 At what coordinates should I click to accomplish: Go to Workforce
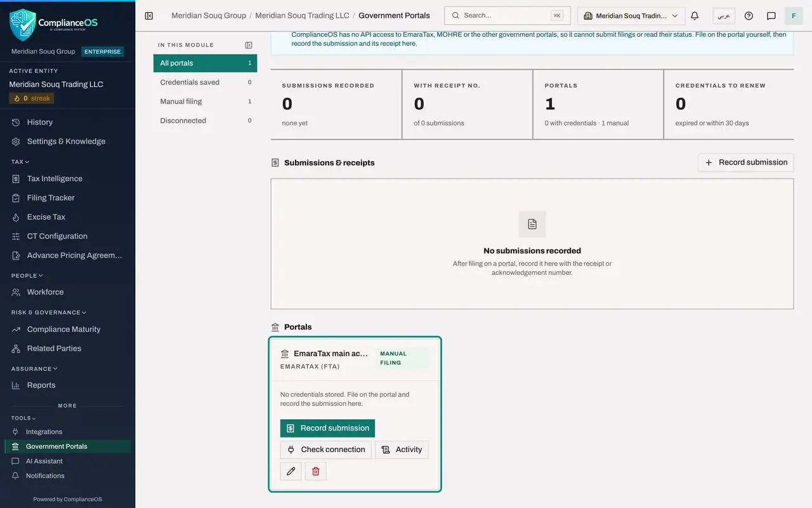[x=67, y=292]
